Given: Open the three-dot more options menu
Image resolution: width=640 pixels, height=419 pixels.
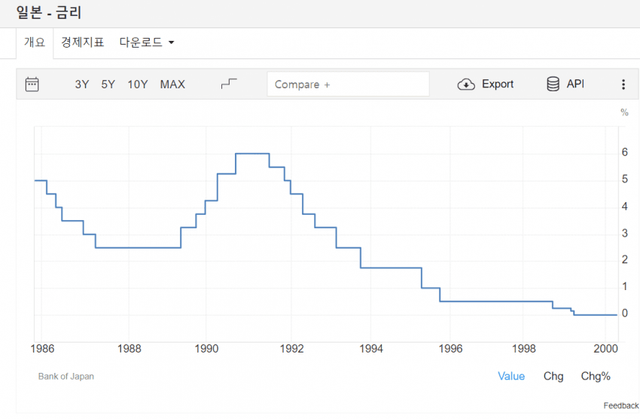Looking at the screenshot, I should [623, 84].
